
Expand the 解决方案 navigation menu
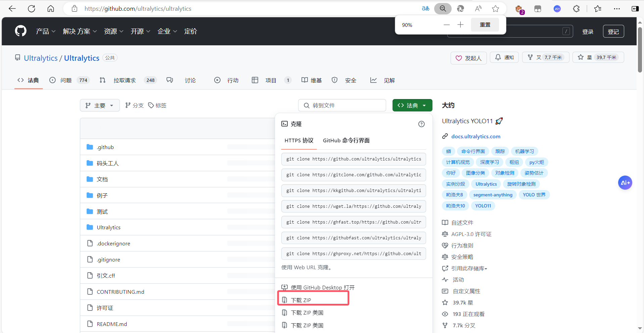coord(80,31)
